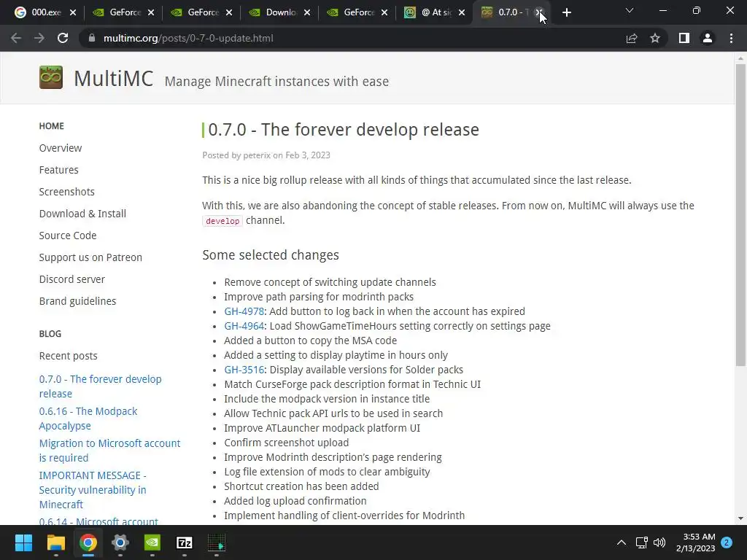Switch to the first GeForce tab

[x=124, y=12]
